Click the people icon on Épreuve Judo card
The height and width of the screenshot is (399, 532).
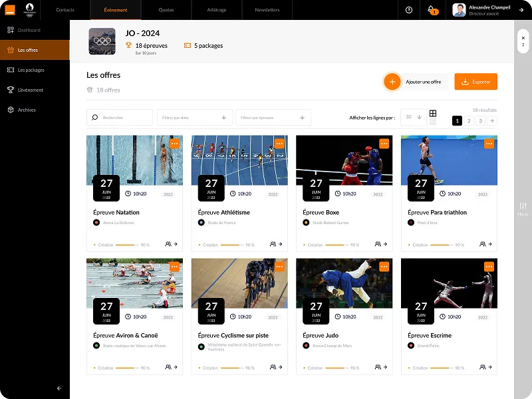click(378, 367)
